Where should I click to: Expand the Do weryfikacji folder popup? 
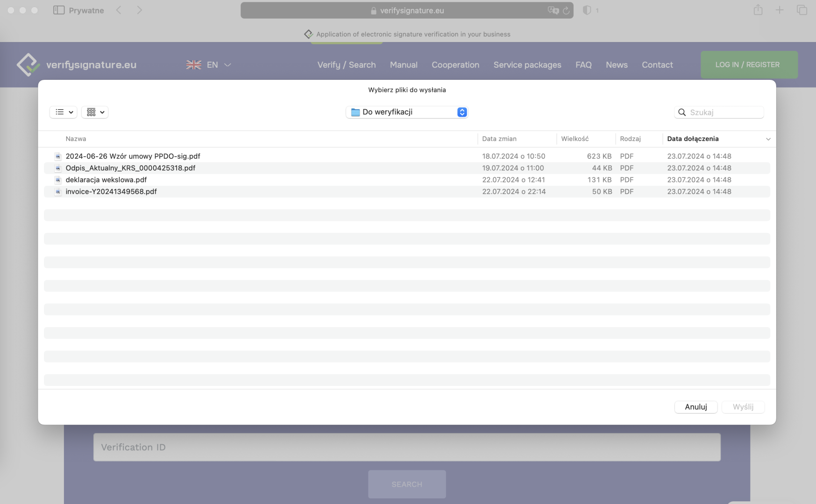coord(407,112)
